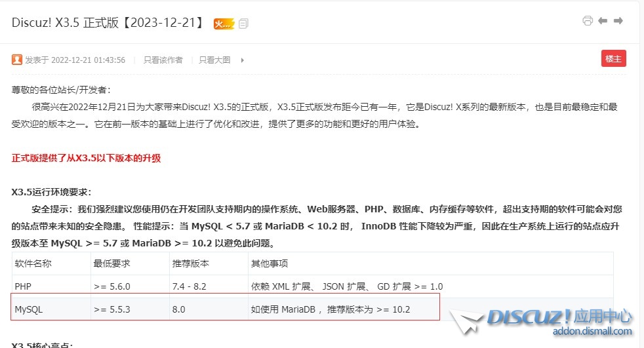Go to previous thread with left arrow

tap(603, 20)
